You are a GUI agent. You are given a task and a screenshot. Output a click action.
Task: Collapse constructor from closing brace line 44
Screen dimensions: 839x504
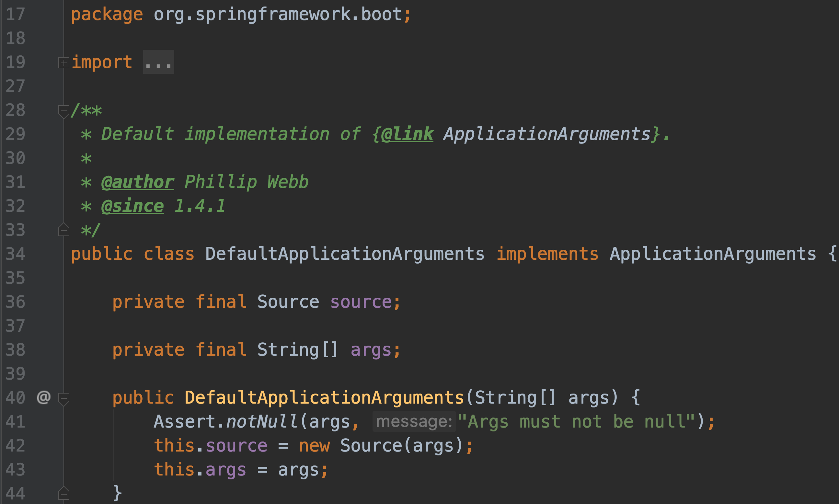pos(63,493)
